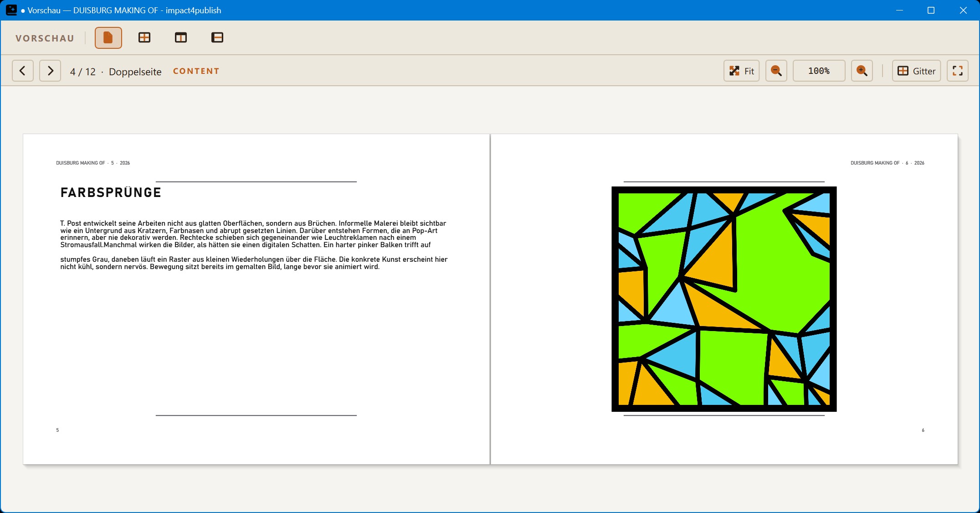Toggle fullscreen preview mode
The image size is (980, 513).
pyautogui.click(x=958, y=71)
